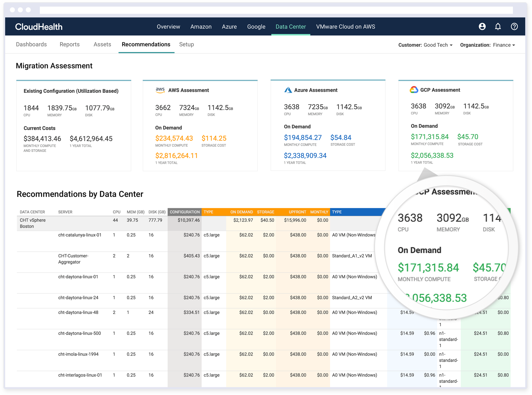Click GCP monthly compute $171,315.84 in card

(x=430, y=137)
